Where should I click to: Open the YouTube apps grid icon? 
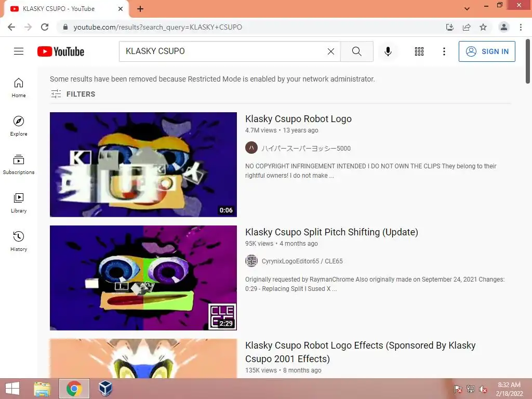click(x=419, y=51)
